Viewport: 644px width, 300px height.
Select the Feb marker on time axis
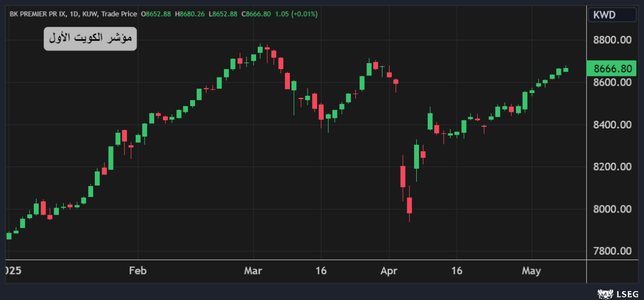(x=137, y=271)
